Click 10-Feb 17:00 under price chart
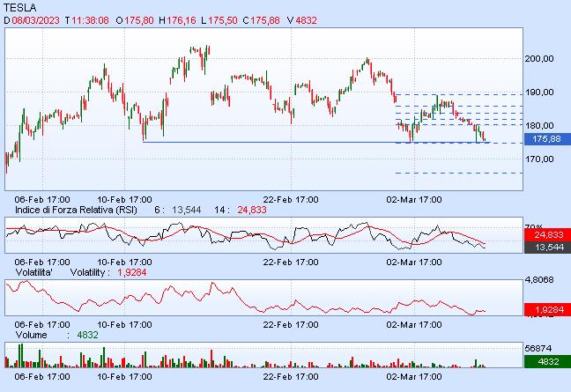The width and height of the screenshot is (571, 392). [124, 200]
